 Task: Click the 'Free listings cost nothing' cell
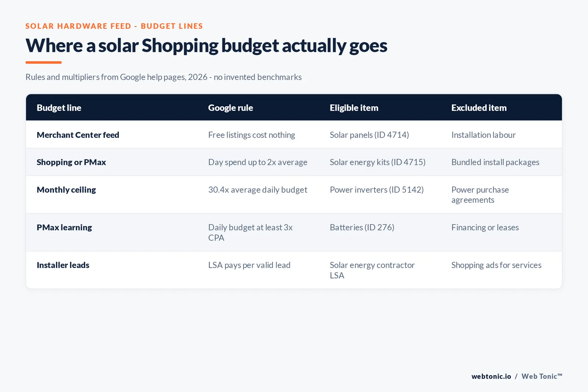tap(252, 135)
